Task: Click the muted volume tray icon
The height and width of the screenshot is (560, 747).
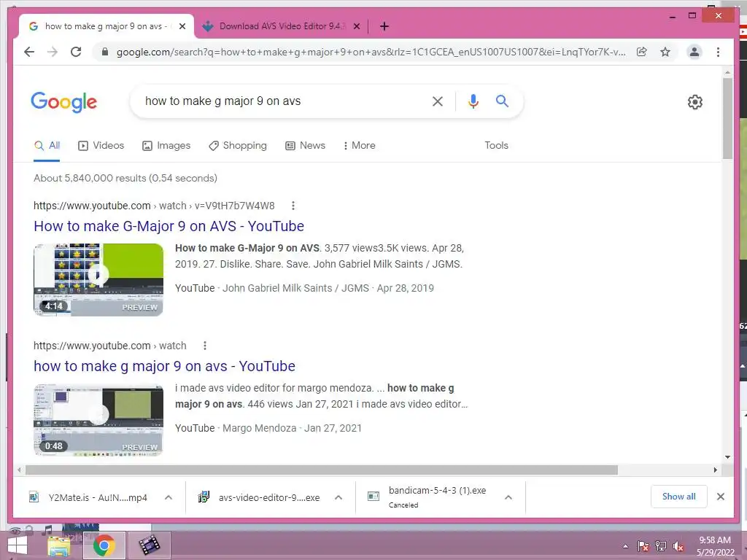Action: click(678, 546)
